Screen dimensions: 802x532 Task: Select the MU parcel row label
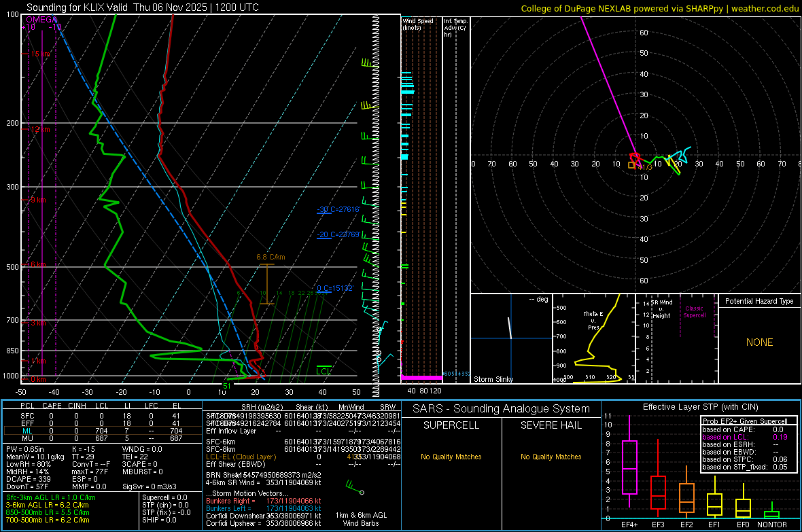tap(27, 438)
